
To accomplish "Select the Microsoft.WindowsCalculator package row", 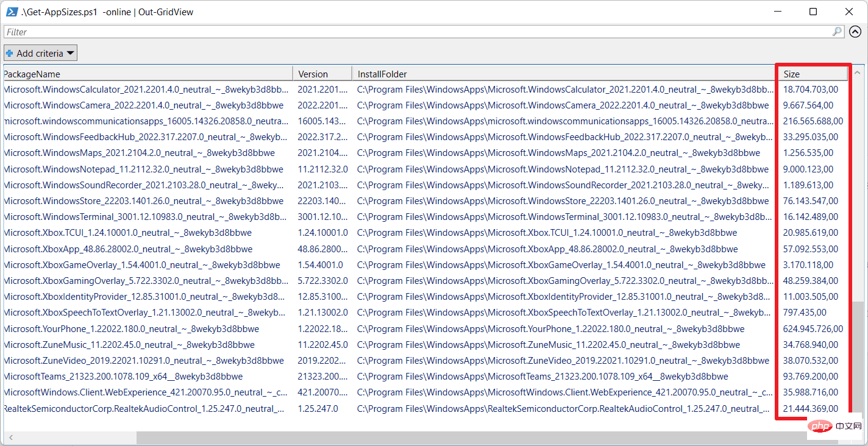I will 427,89.
